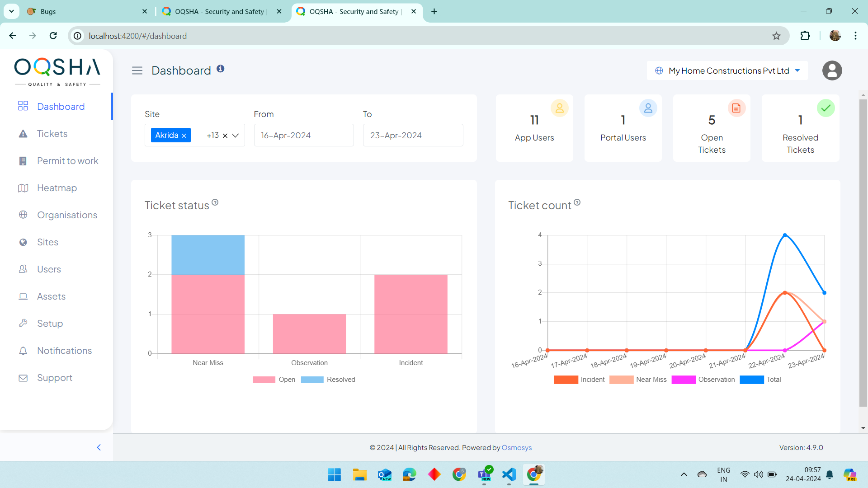Click the Ticket status help icon
This screenshot has height=488, width=868.
click(x=215, y=202)
